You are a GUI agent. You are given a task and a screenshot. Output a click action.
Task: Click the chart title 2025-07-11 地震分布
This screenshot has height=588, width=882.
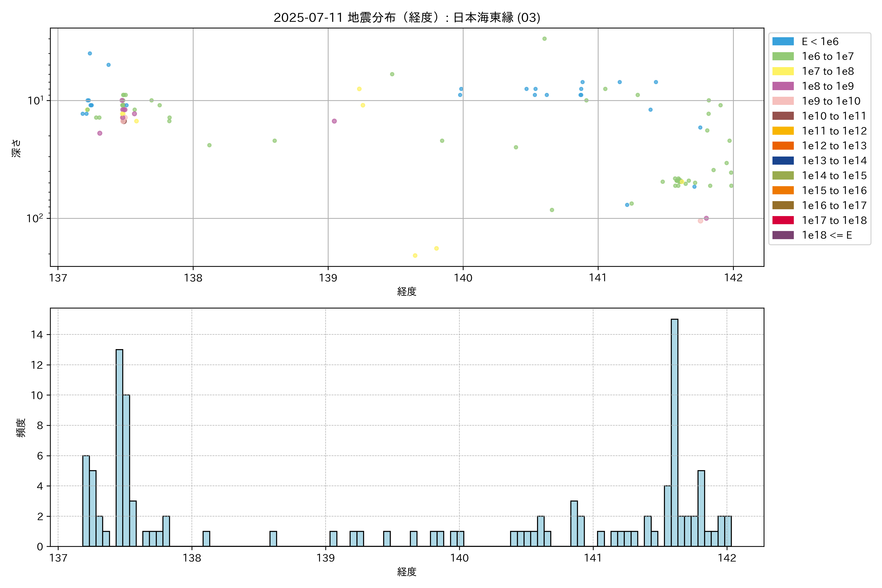406,18
